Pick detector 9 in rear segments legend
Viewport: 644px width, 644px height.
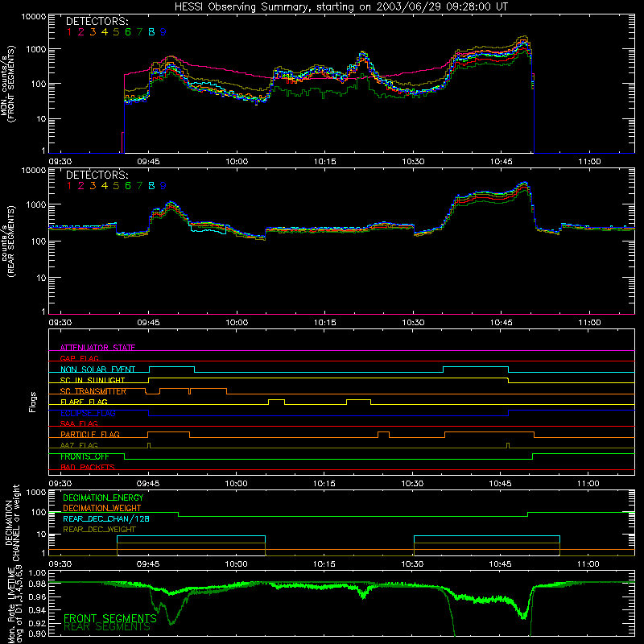click(x=163, y=186)
